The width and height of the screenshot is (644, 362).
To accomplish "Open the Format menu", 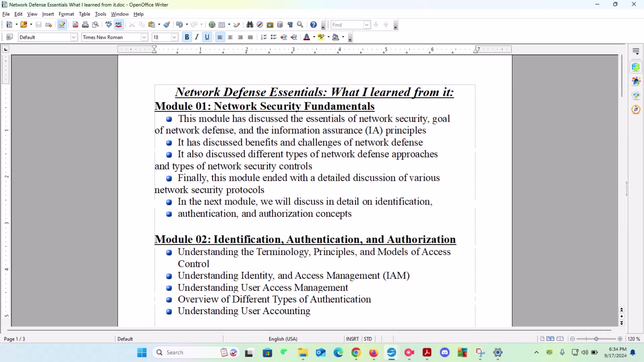I will pyautogui.click(x=66, y=14).
